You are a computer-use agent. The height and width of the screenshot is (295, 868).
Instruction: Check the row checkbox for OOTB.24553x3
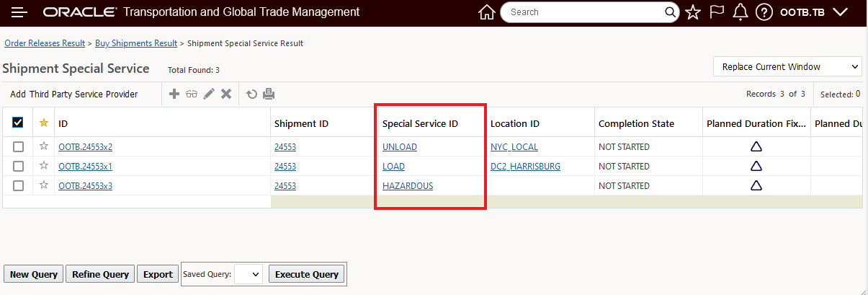(x=18, y=186)
